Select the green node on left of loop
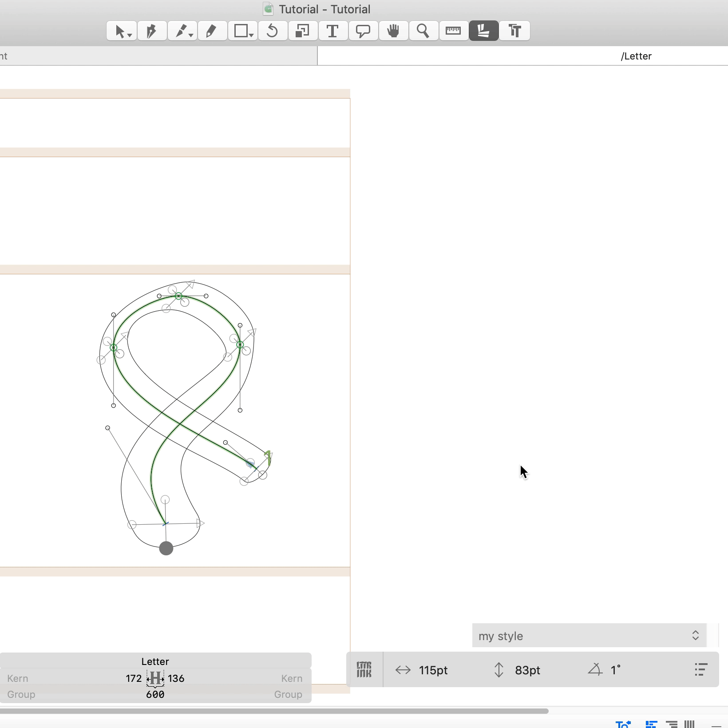This screenshot has width=728, height=728. pos(114,348)
